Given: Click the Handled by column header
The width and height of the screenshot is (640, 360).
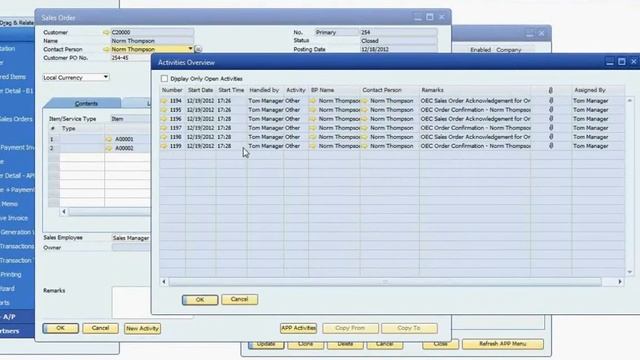Looking at the screenshot, I should click(264, 90).
